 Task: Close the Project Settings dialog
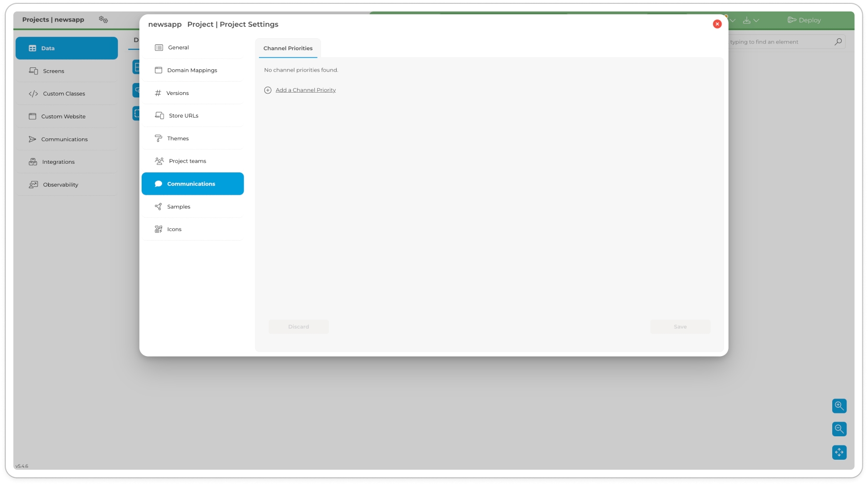pos(717,24)
